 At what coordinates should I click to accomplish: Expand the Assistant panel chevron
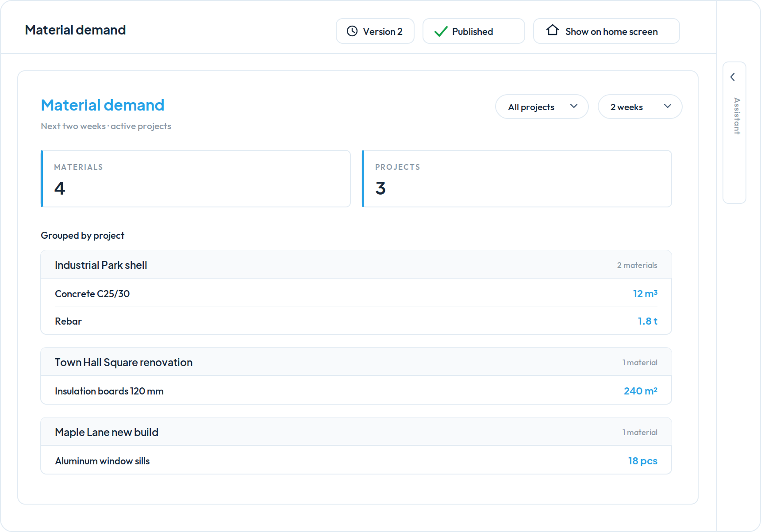[733, 77]
